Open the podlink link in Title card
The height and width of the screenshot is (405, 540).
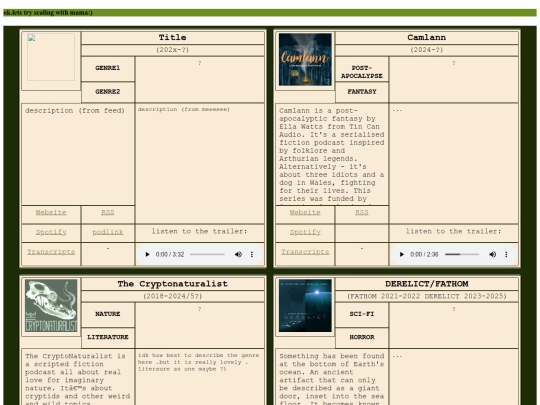coord(108,232)
